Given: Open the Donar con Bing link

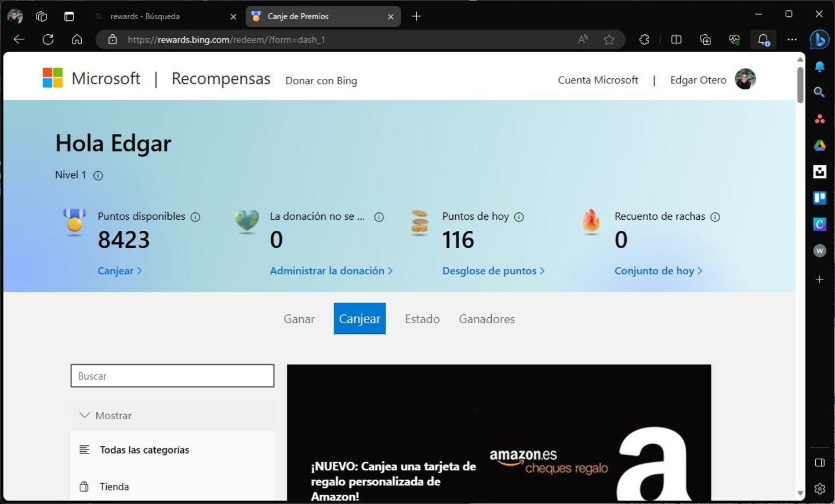Looking at the screenshot, I should click(321, 81).
